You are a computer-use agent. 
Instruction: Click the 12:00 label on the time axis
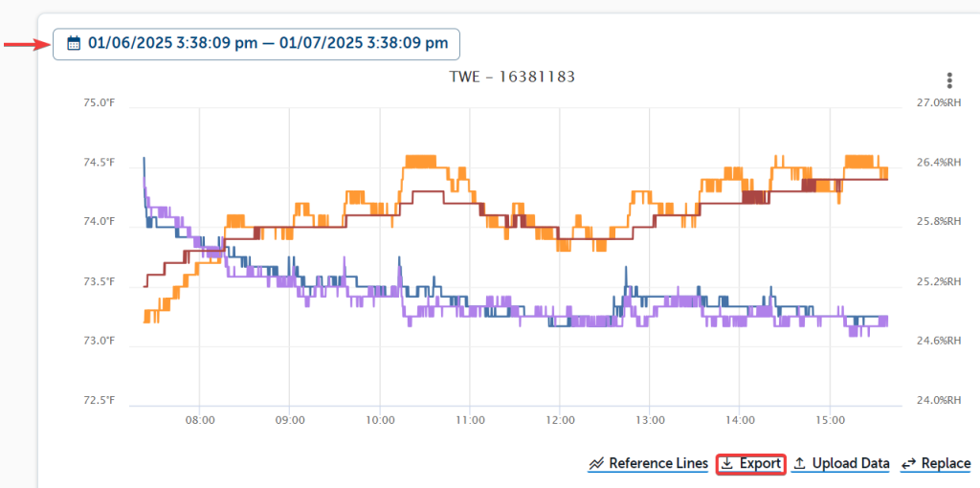[x=559, y=419]
